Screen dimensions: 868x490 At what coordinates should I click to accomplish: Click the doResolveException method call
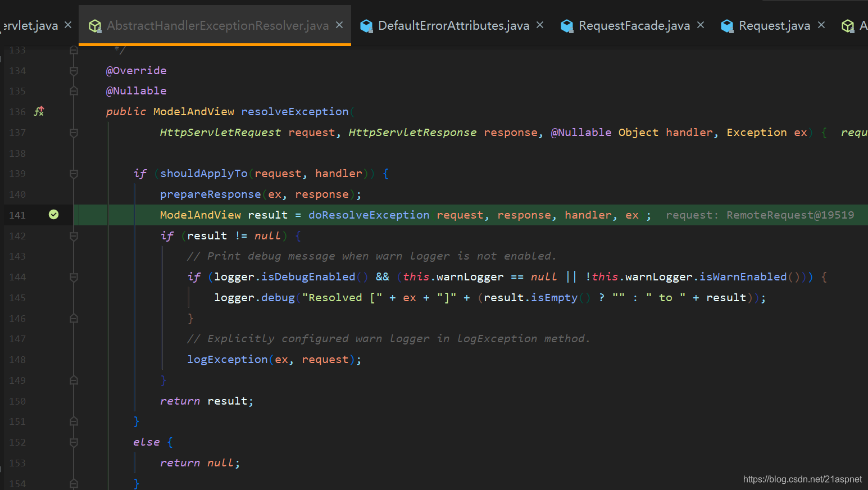tap(369, 215)
